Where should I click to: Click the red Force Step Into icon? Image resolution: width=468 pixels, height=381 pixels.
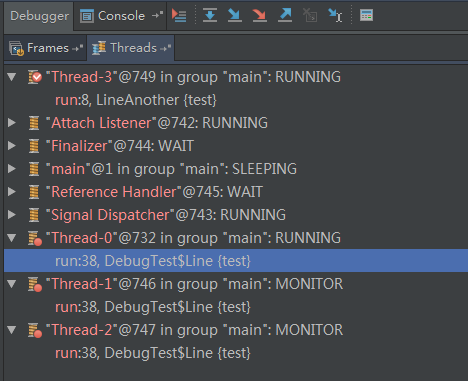(260, 15)
